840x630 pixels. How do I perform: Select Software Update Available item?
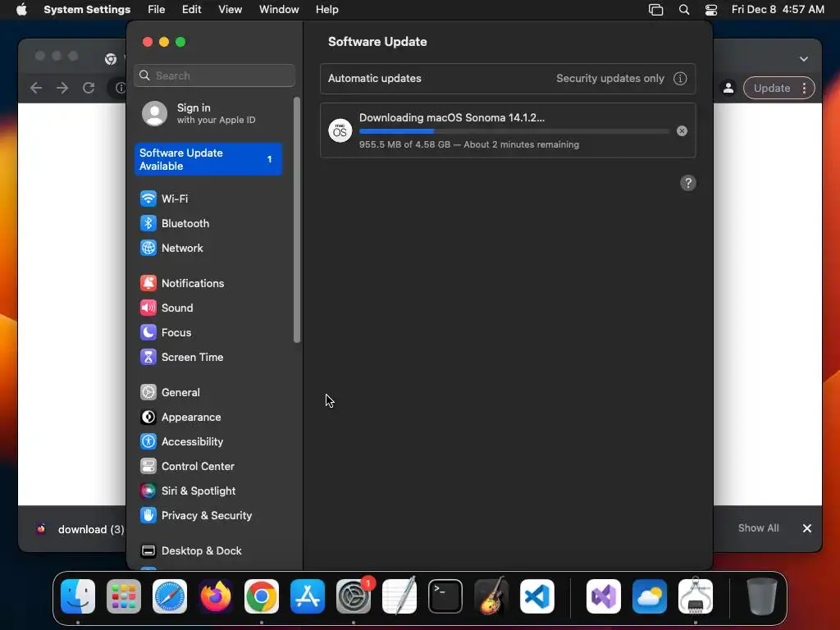[x=208, y=160]
